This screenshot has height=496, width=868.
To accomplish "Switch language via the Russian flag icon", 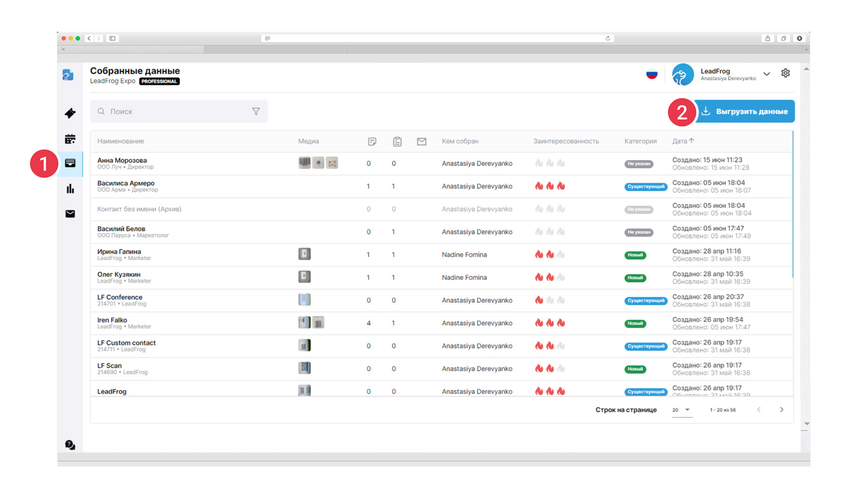I will click(x=652, y=74).
